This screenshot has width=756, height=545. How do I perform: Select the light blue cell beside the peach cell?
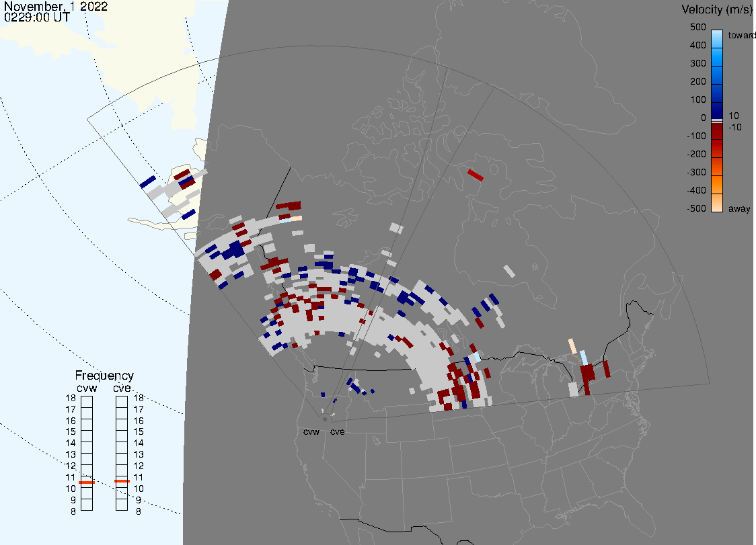coord(584,358)
